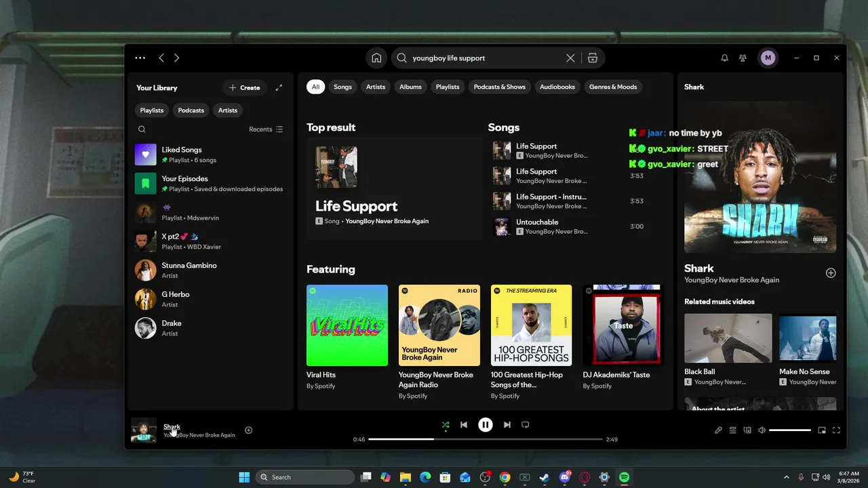The width and height of the screenshot is (868, 488).
Task: Select the Untouchable song row
Action: 576,226
